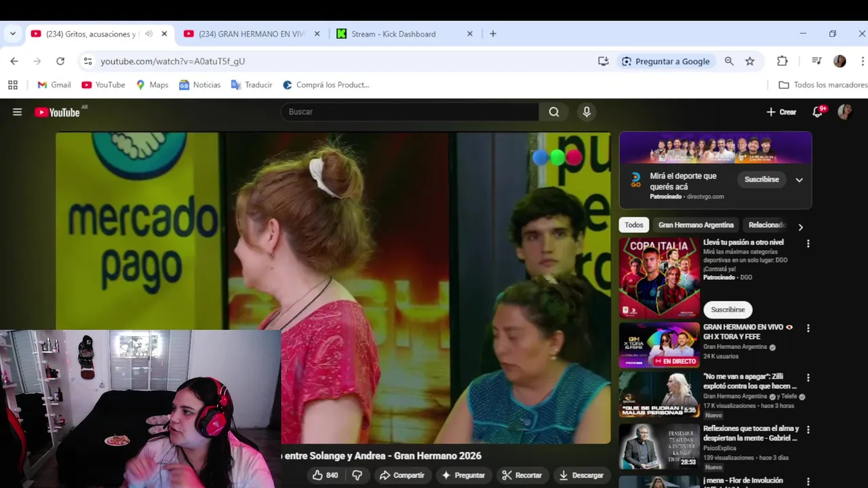Click the search magnifier button
This screenshot has height=488, width=868.
point(554,112)
